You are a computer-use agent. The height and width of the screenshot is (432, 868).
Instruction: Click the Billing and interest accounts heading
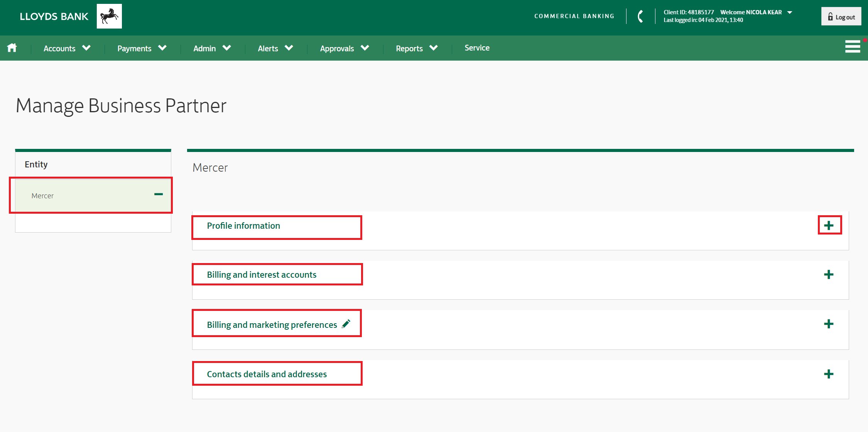262,275
